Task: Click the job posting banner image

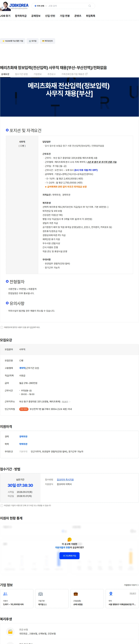Action: pos(69,97)
